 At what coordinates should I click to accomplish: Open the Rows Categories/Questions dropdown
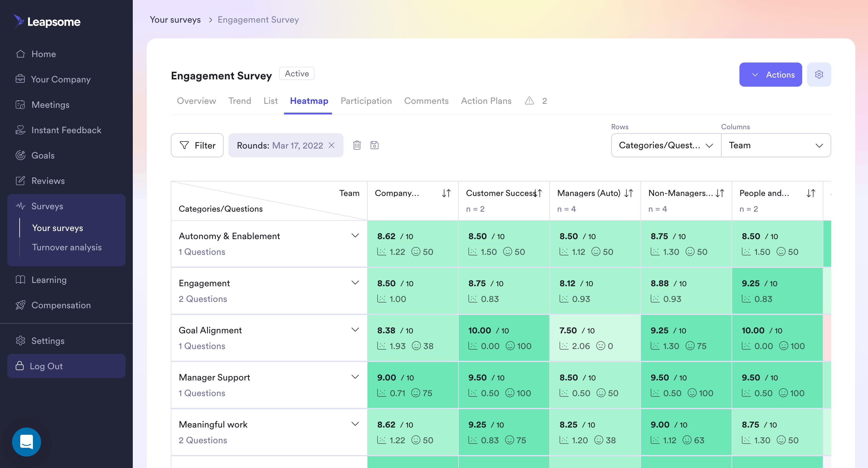pyautogui.click(x=665, y=145)
